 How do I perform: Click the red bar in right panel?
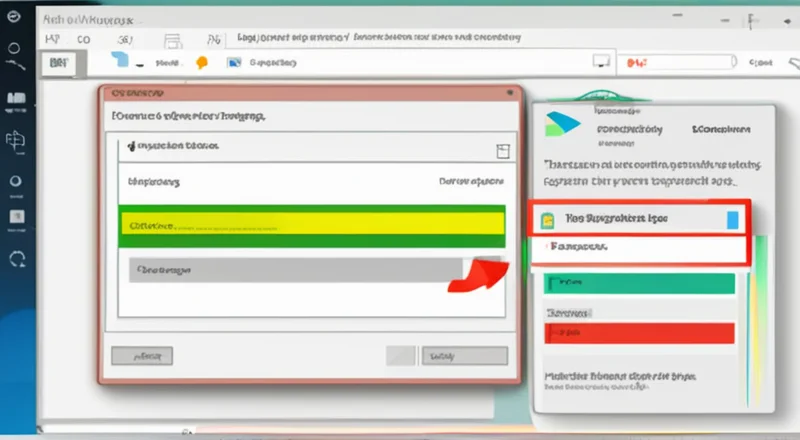638,332
